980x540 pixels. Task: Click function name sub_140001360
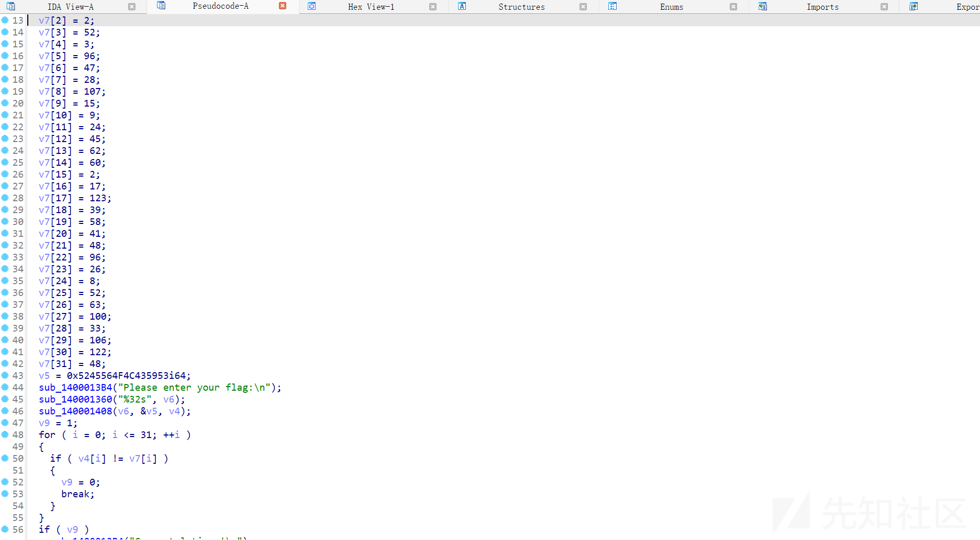coord(75,399)
